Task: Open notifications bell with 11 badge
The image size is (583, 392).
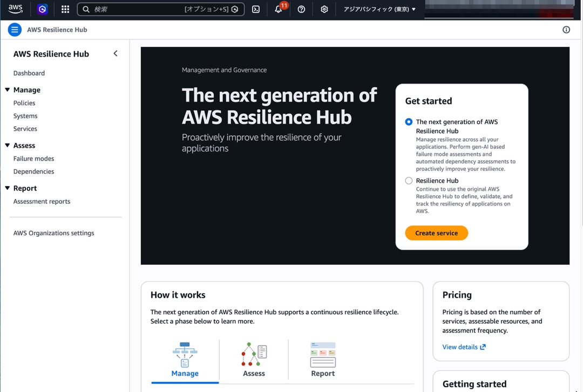Action: point(279,9)
